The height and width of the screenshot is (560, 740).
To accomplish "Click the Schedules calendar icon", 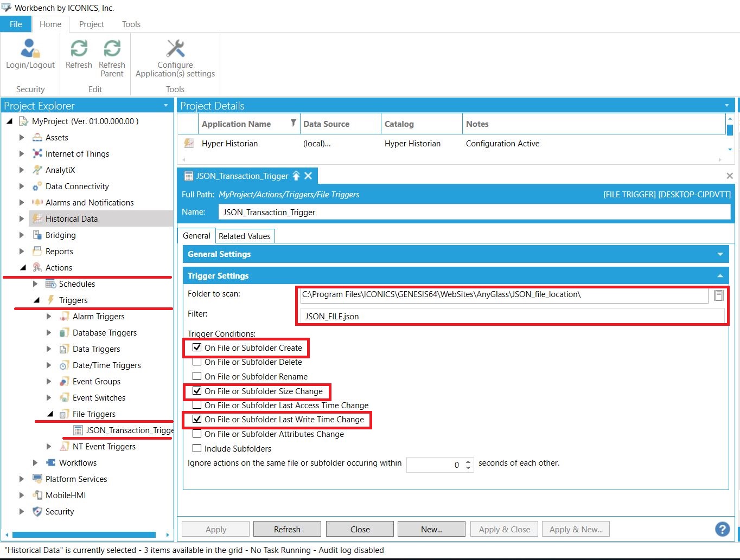I will pos(50,284).
